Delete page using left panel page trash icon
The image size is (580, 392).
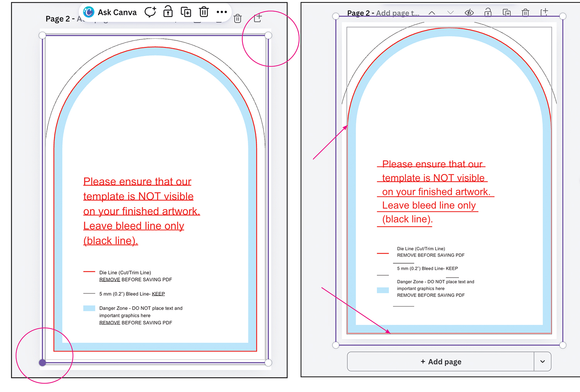tap(238, 18)
